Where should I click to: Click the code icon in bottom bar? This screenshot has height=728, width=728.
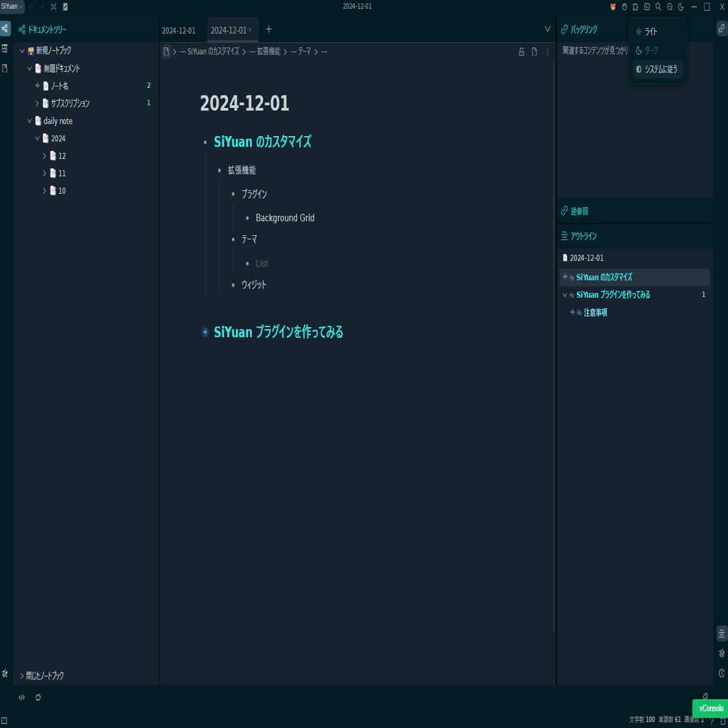(x=21, y=697)
